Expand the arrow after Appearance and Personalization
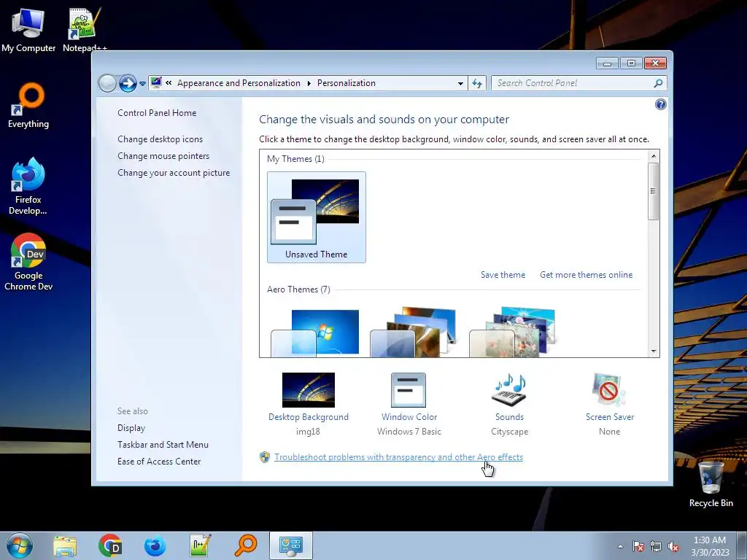 coord(309,83)
